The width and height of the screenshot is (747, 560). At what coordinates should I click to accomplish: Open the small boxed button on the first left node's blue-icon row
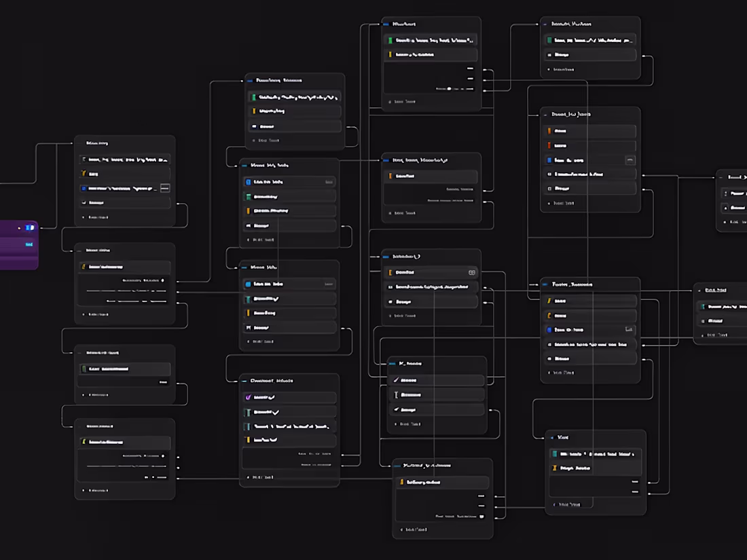[x=165, y=188]
